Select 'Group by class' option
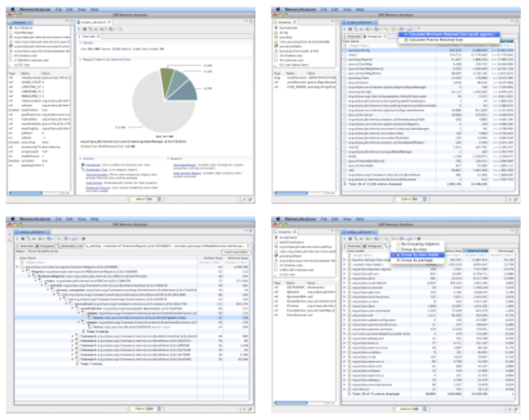Screen dimensions: 529x420 click(x=418, y=249)
